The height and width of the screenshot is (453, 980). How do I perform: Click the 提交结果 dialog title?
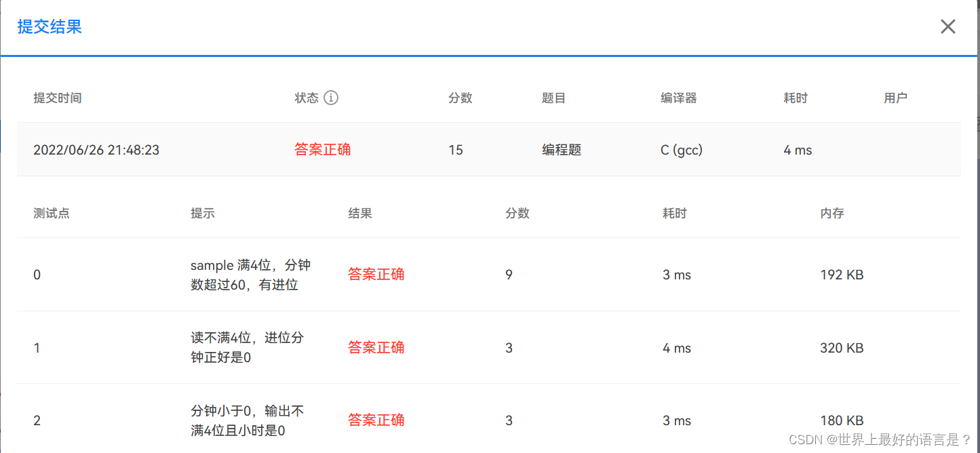coord(50,26)
